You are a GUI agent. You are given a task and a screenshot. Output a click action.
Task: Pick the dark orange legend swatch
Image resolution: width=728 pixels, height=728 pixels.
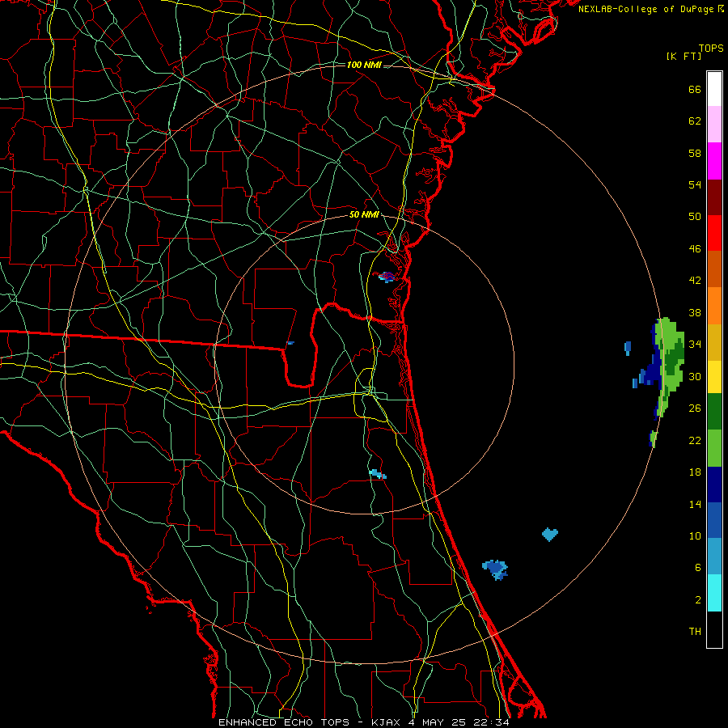click(x=714, y=269)
